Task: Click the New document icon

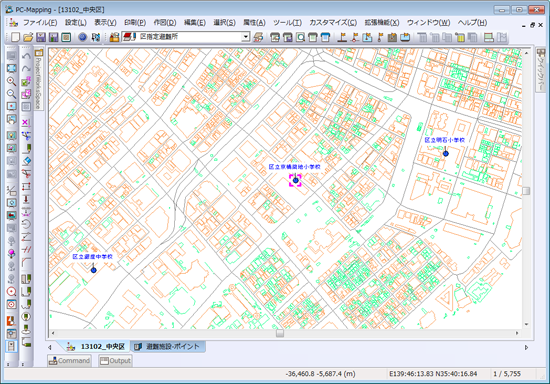Action: click(x=15, y=37)
